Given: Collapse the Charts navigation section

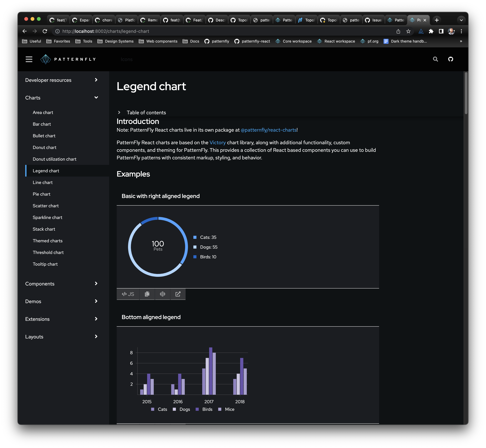Looking at the screenshot, I should click(x=96, y=97).
